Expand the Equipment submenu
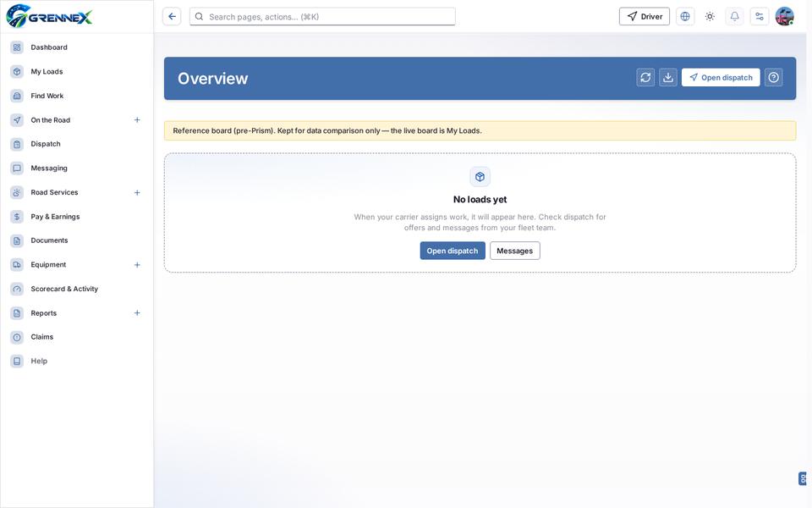Image resolution: width=812 pixels, height=508 pixels. tap(137, 265)
